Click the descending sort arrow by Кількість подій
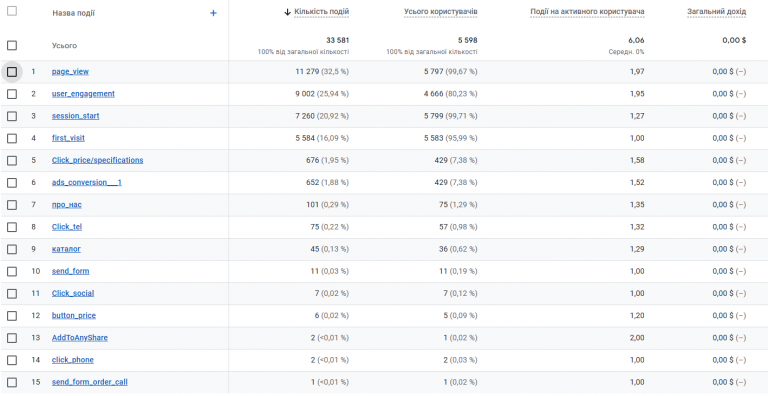 288,12
